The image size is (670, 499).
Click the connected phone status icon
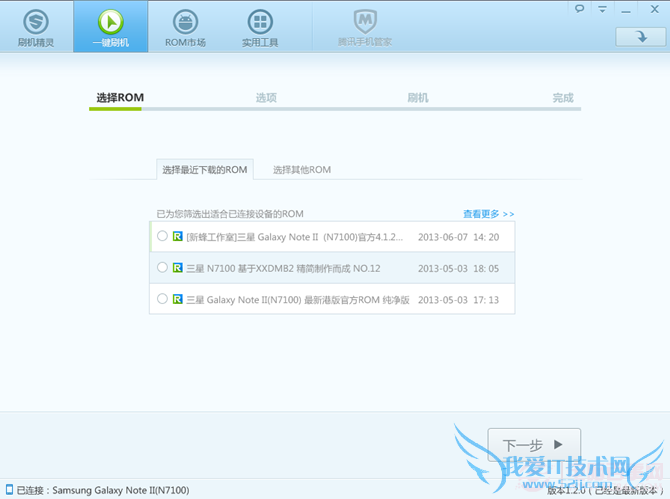tap(9, 490)
